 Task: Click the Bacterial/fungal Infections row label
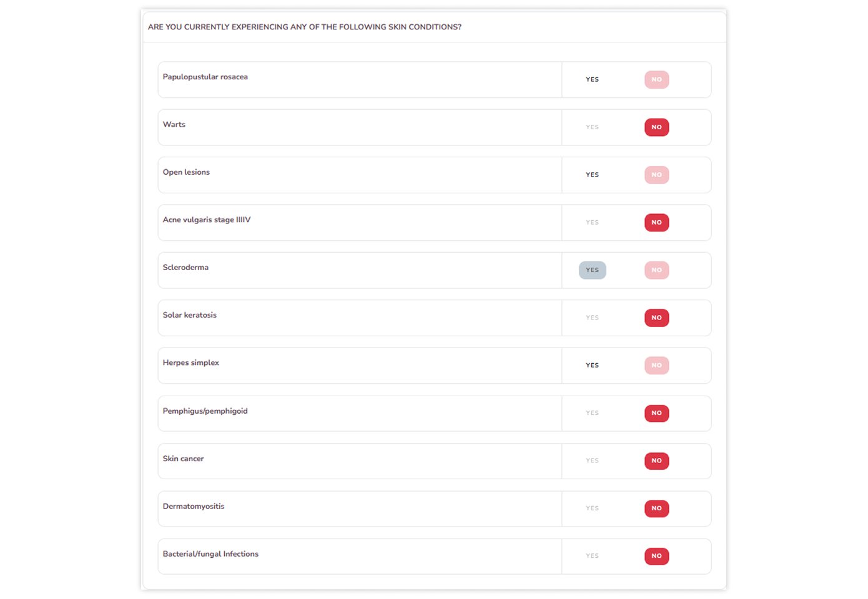210,554
